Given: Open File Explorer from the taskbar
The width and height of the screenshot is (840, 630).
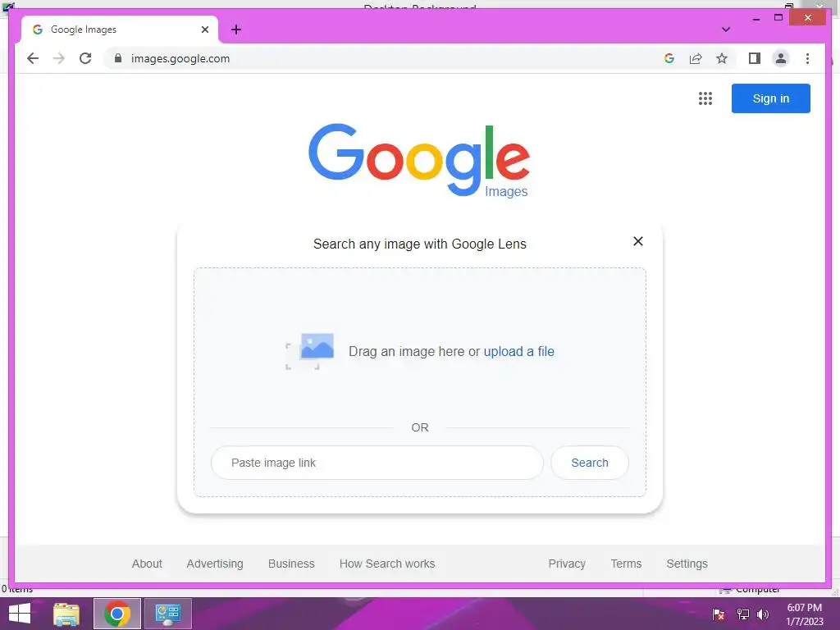Looking at the screenshot, I should coord(66,614).
